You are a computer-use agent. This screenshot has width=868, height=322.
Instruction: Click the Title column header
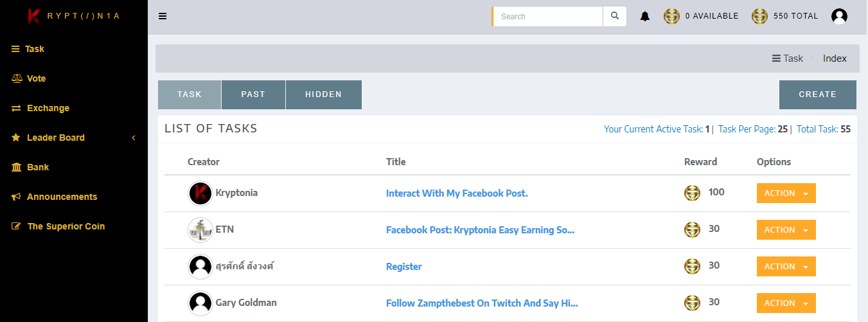click(396, 162)
